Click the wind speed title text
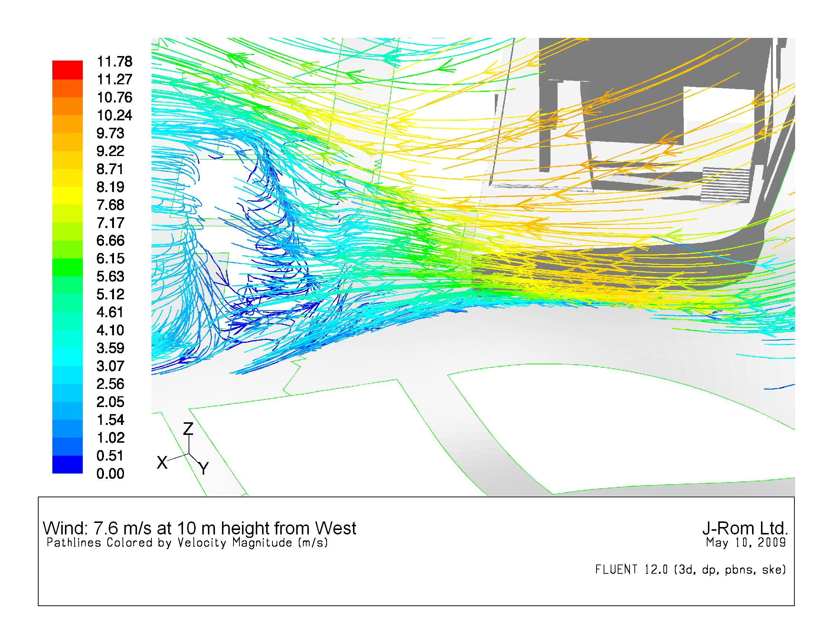The height and width of the screenshot is (644, 833). pos(199,528)
